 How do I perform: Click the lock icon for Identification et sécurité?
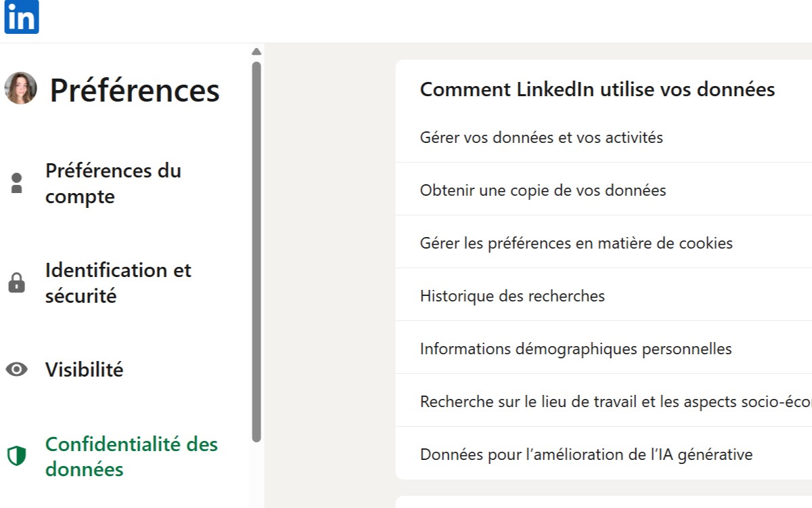click(16, 282)
